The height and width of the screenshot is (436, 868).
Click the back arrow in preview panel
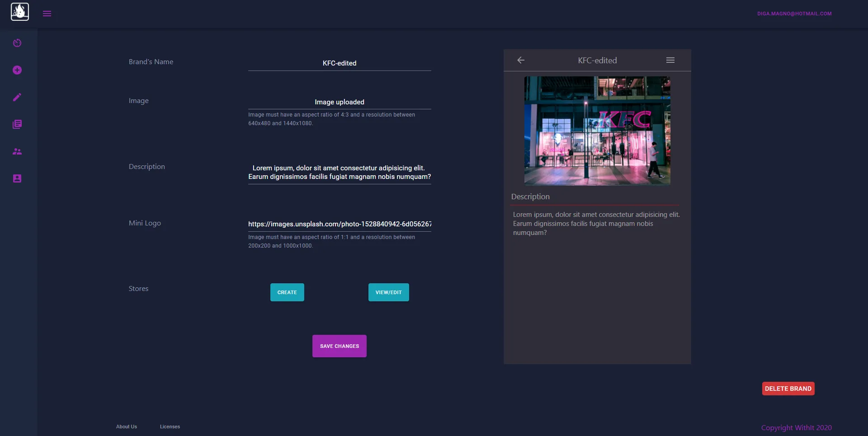pos(521,60)
